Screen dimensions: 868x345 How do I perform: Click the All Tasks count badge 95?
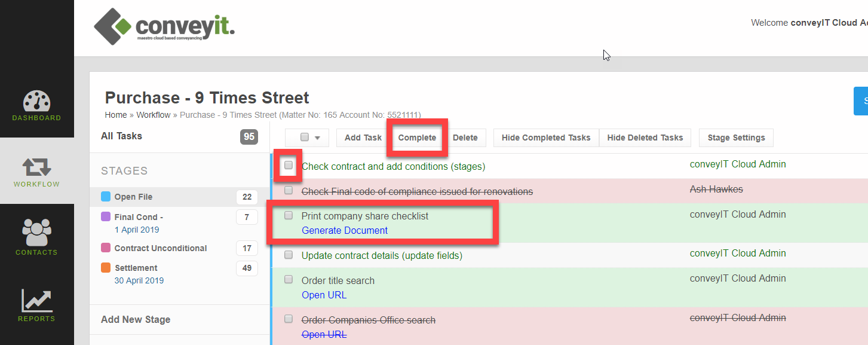coord(249,136)
